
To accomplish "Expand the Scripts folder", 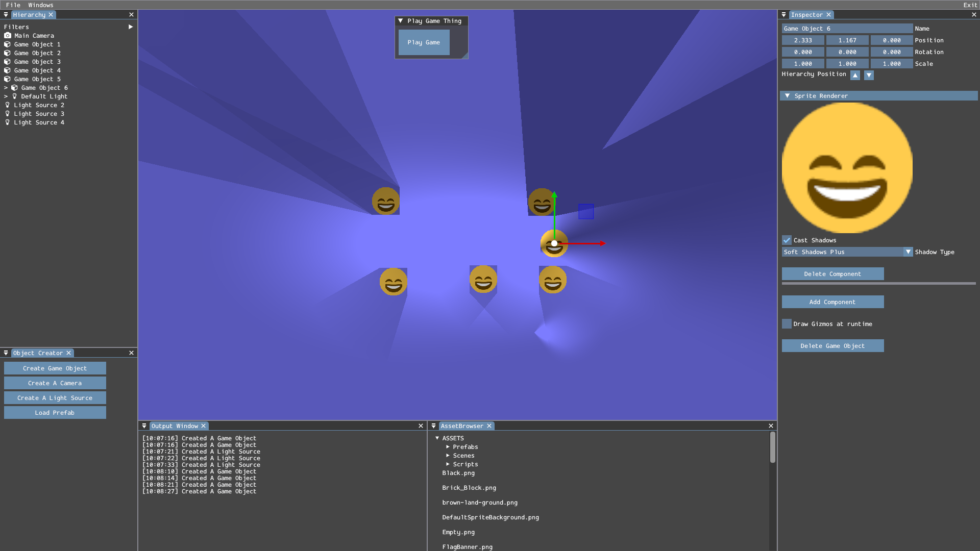I will 448,464.
